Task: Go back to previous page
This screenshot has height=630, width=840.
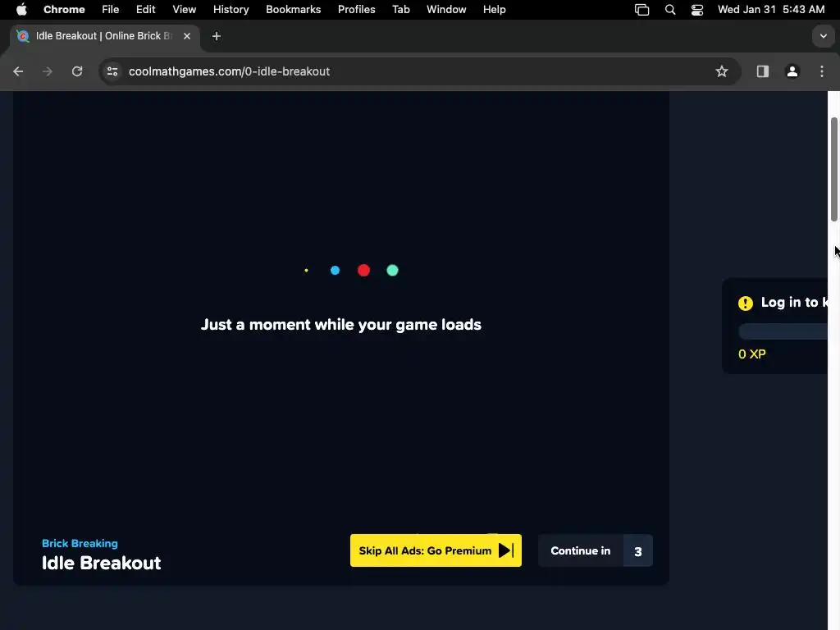Action: pos(18,71)
